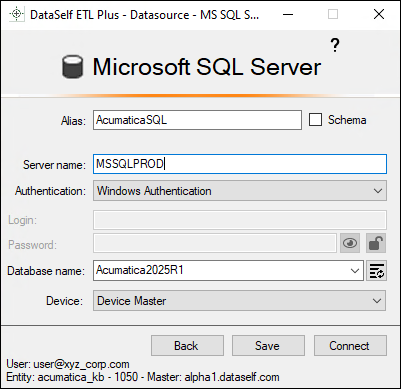
Task: Open the Device Master dropdown
Action: [239, 301]
